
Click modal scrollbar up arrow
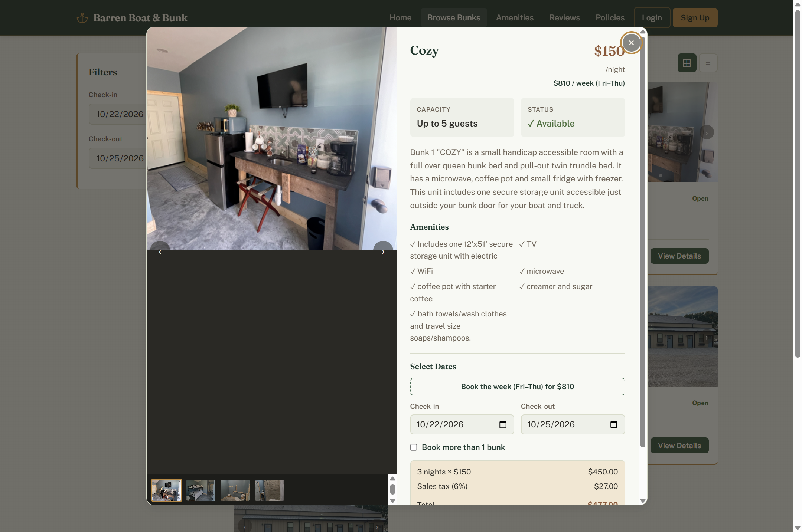[x=643, y=32]
